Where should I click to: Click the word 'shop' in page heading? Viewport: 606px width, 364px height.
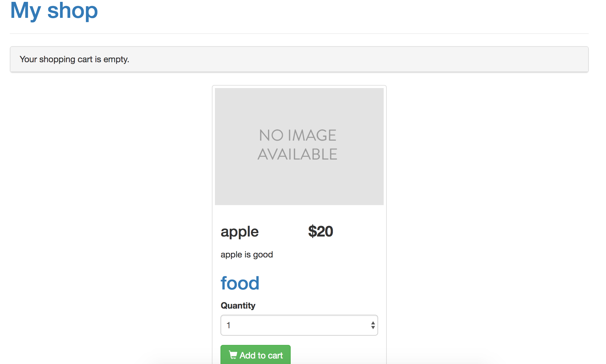[73, 10]
